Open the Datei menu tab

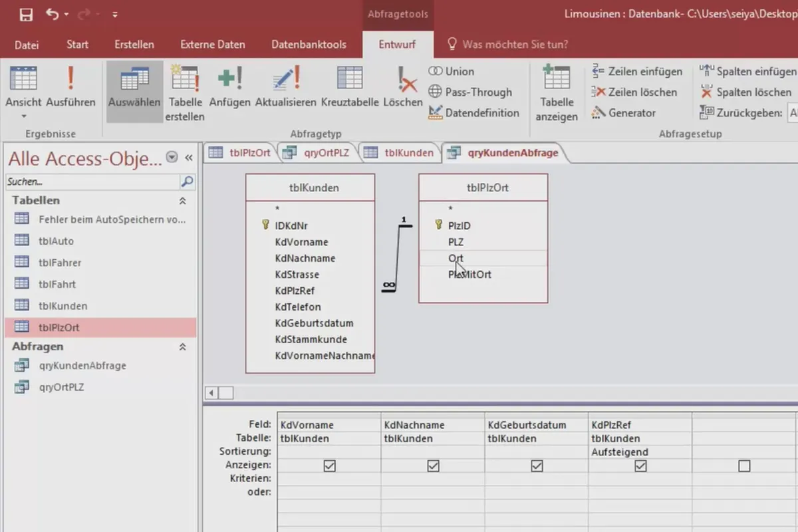(x=27, y=45)
